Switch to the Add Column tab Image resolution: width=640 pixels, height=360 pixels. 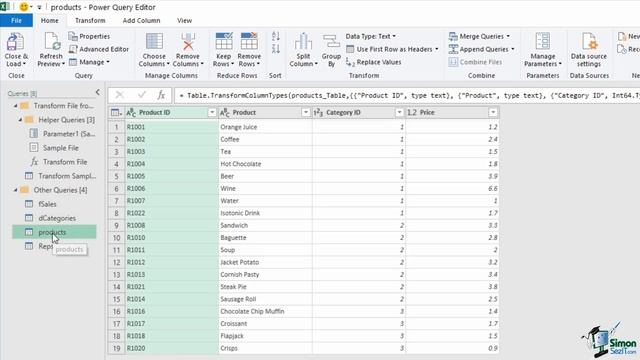(141, 20)
